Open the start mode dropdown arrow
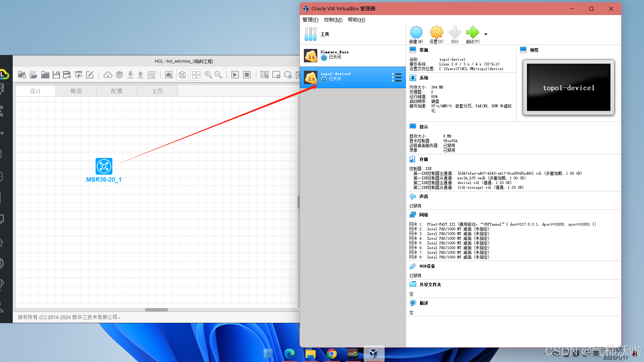Screen dimensions: 644x362 pos(486,34)
